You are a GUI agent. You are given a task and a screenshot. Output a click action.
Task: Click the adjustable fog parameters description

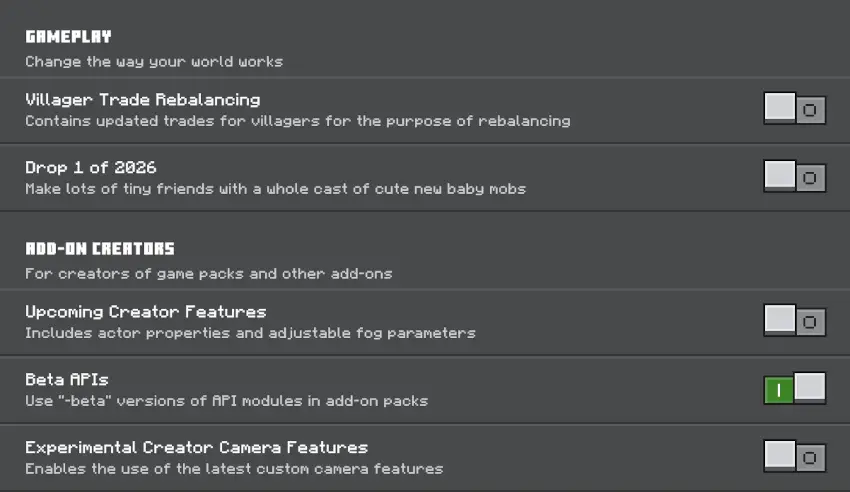tap(250, 332)
